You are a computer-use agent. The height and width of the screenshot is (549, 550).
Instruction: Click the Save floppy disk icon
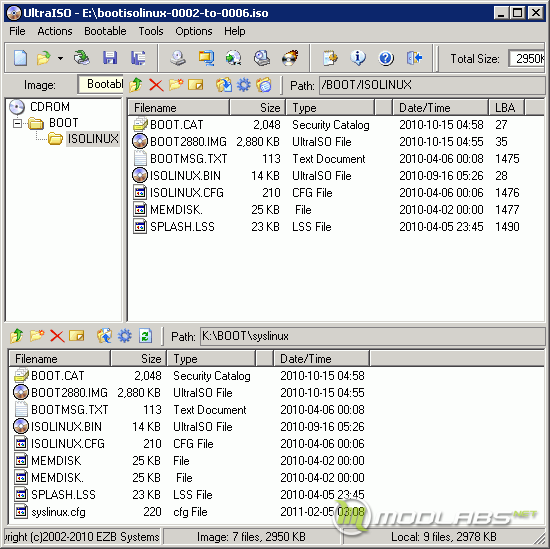point(110,58)
